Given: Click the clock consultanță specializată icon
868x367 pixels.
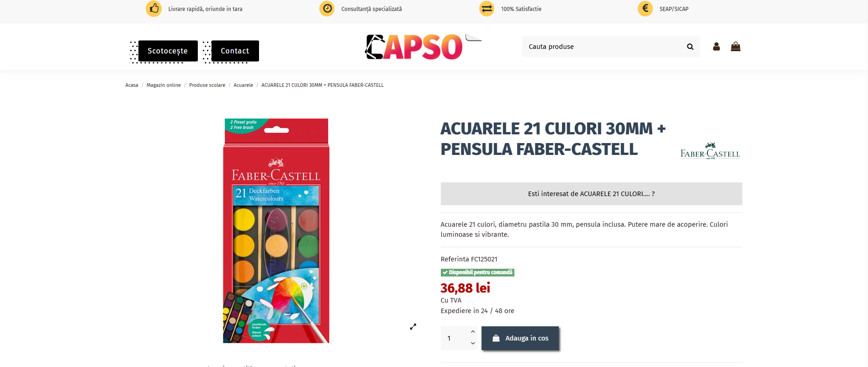Looking at the screenshot, I should tap(327, 9).
